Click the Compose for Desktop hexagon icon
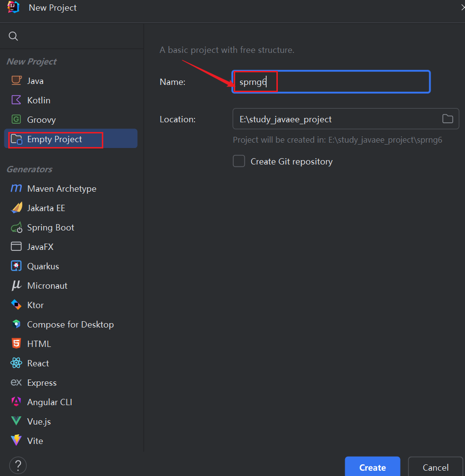 coord(16,324)
